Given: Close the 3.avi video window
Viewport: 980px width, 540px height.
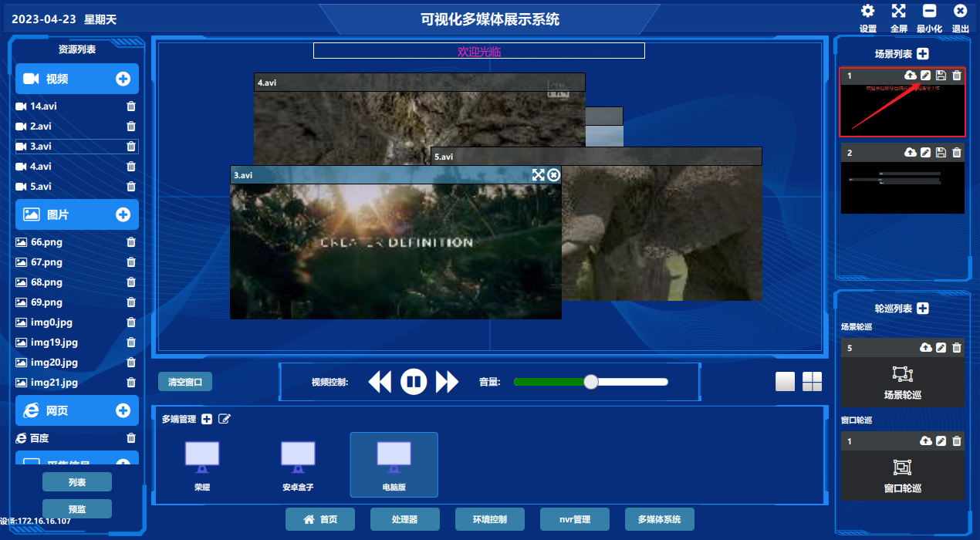Looking at the screenshot, I should (x=553, y=175).
